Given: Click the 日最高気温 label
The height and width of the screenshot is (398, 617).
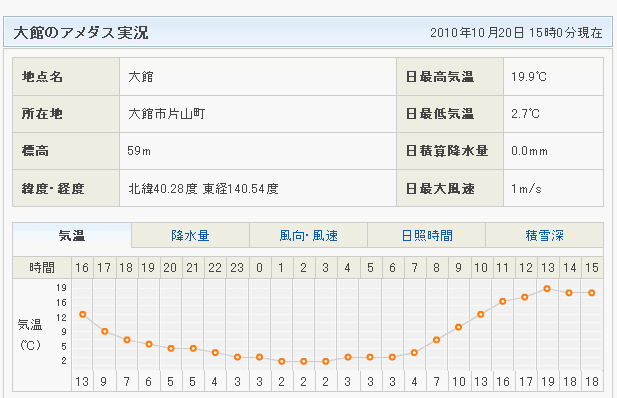Looking at the screenshot, I should click(x=440, y=77).
